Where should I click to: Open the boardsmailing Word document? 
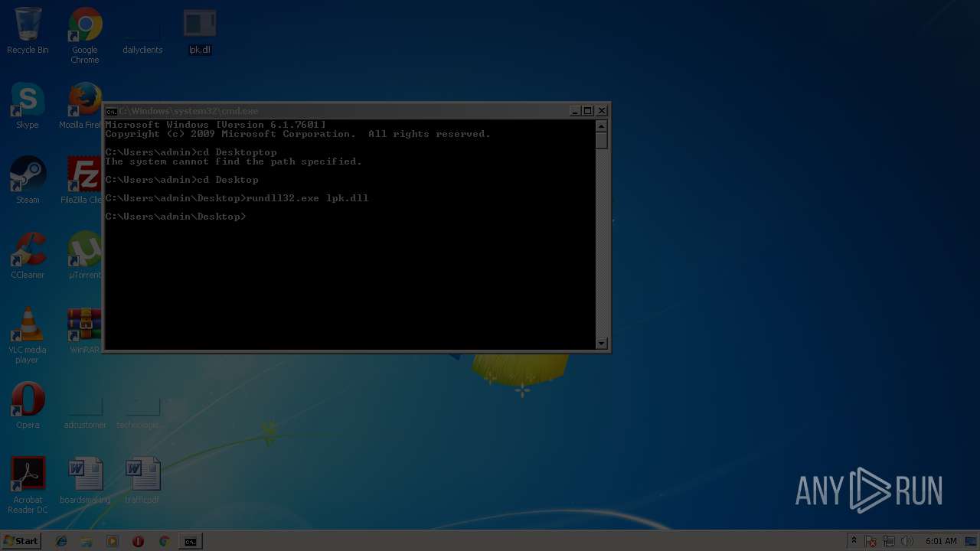click(85, 481)
